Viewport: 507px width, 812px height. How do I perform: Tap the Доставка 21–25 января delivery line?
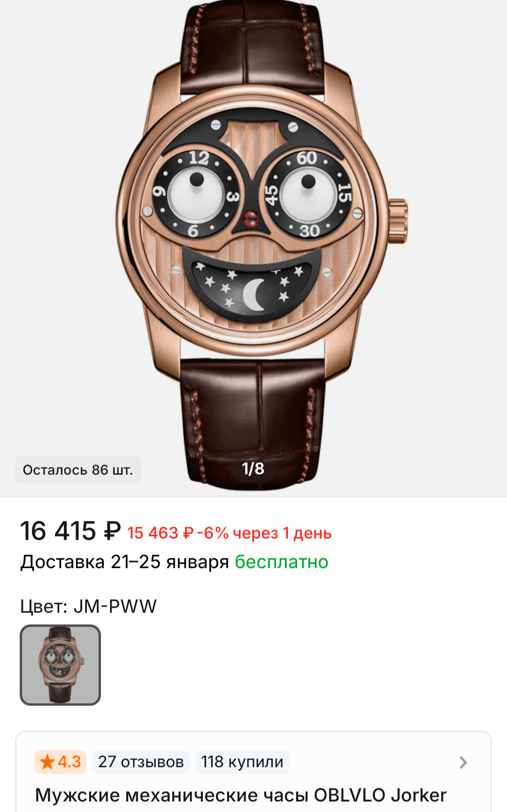124,562
